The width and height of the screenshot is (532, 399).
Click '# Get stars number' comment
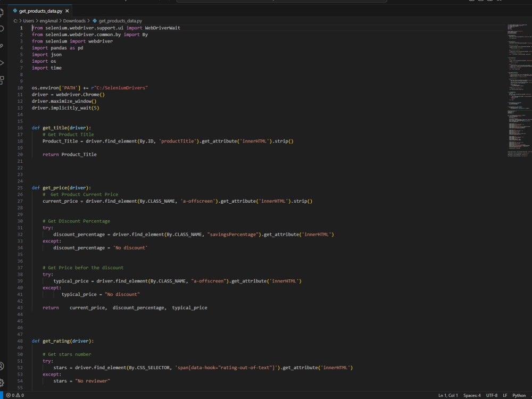67,354
